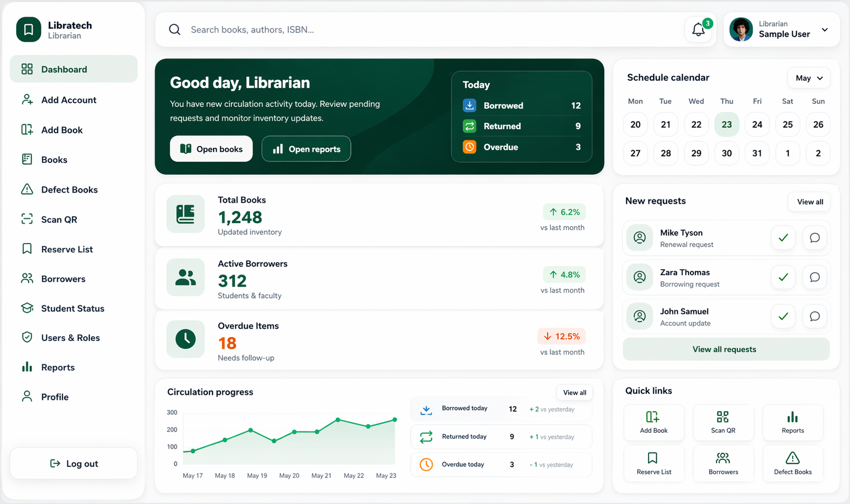Click the Users & Roles shield icon
Screen dimensions: 850x504
coord(27,338)
